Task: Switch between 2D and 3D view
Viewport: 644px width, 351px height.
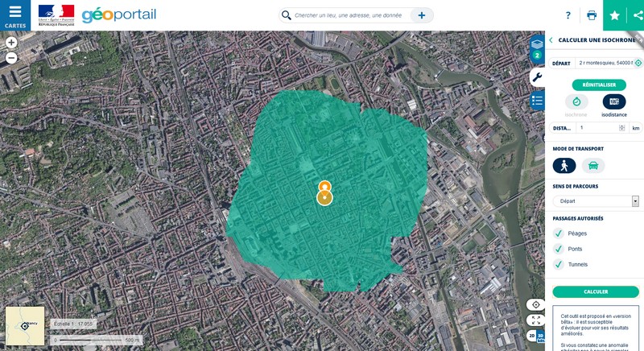Action: [x=536, y=336]
